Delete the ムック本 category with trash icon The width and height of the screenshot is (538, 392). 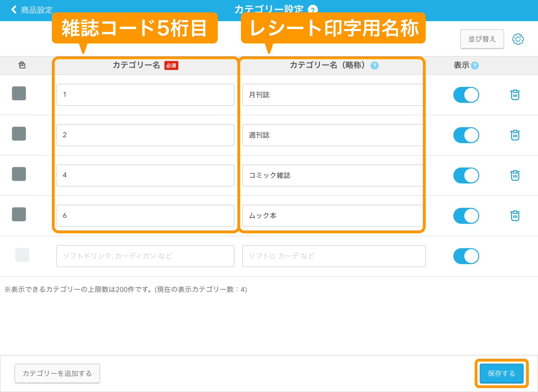[x=515, y=216]
